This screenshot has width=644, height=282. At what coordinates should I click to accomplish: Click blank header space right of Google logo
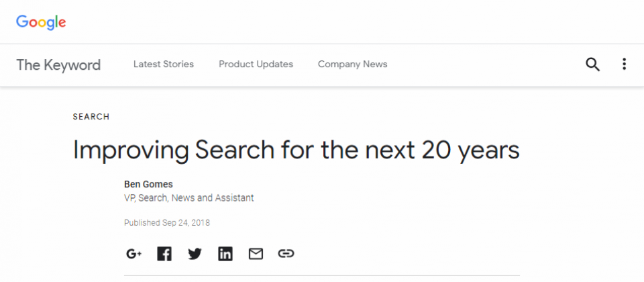[x=354, y=22]
